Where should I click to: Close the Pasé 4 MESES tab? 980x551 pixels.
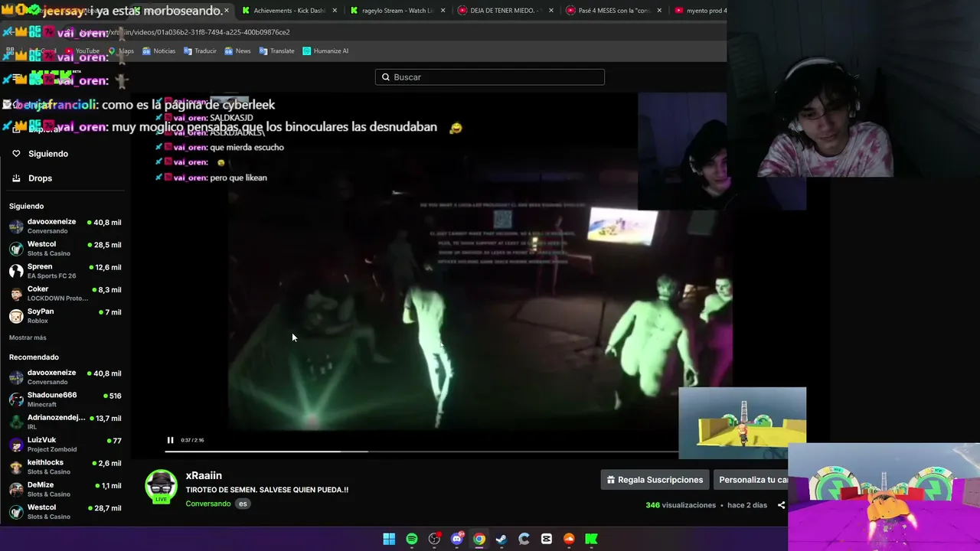tap(659, 11)
